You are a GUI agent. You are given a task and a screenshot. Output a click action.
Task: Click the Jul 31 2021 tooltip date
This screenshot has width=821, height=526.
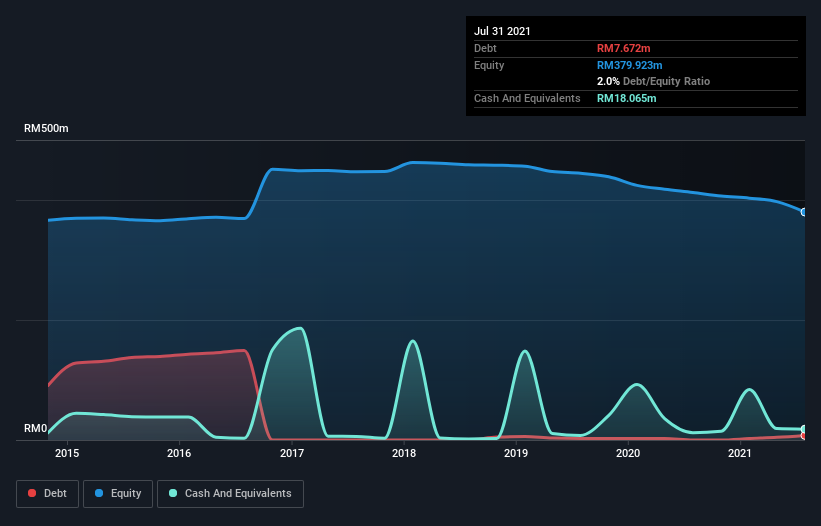coord(502,31)
